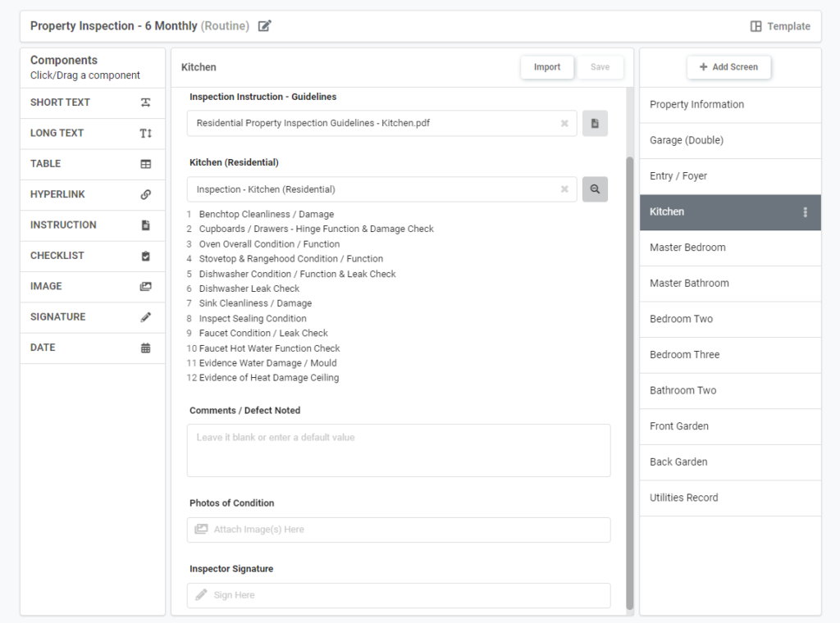The height and width of the screenshot is (623, 840).
Task: Click into the Comments / Defect Noted field
Action: pos(399,450)
